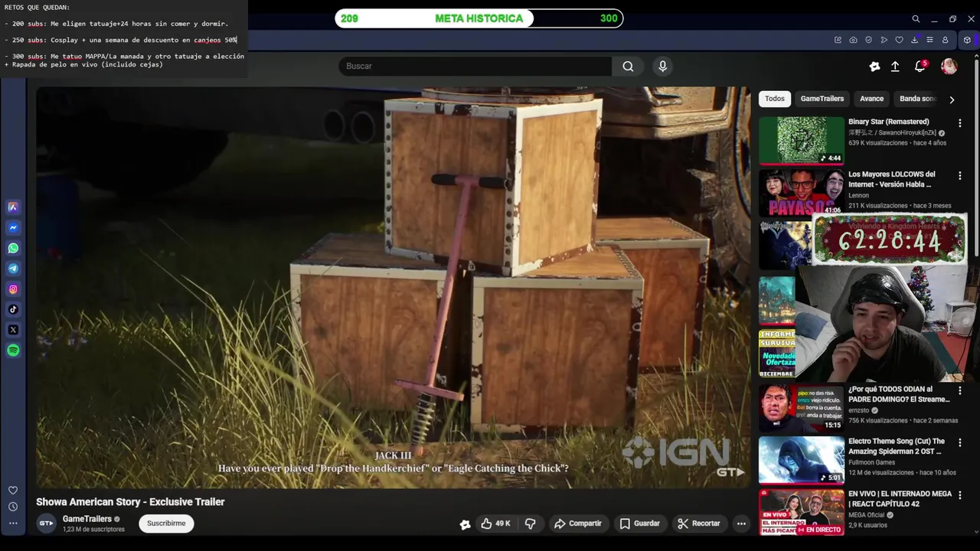Open Telegram in the browser sidebar
The image size is (980, 551).
(x=13, y=269)
